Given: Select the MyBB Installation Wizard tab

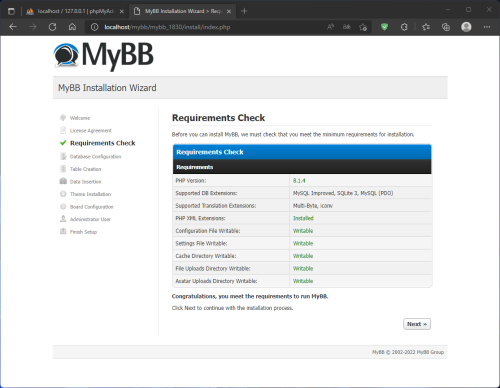Looking at the screenshot, I should click(x=182, y=11).
